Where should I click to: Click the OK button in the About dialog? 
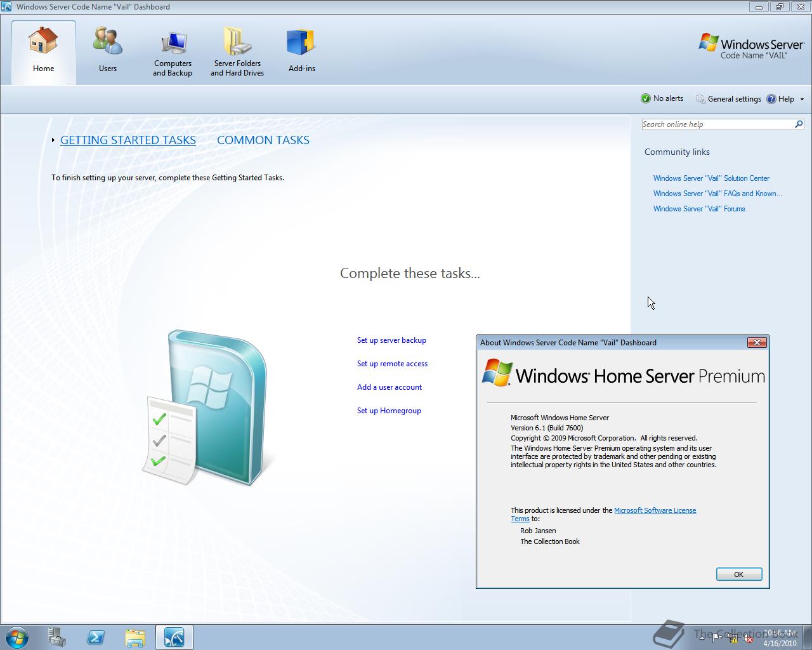738,574
